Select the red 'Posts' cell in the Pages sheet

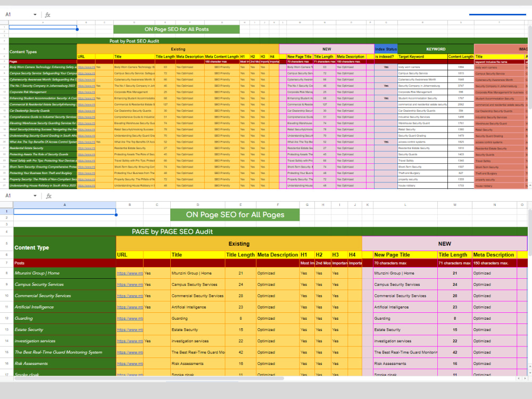(64, 263)
